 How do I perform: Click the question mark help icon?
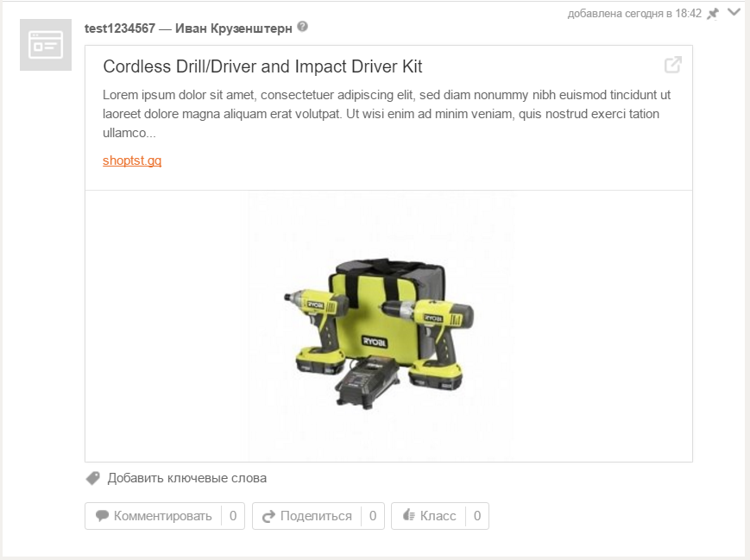(302, 27)
